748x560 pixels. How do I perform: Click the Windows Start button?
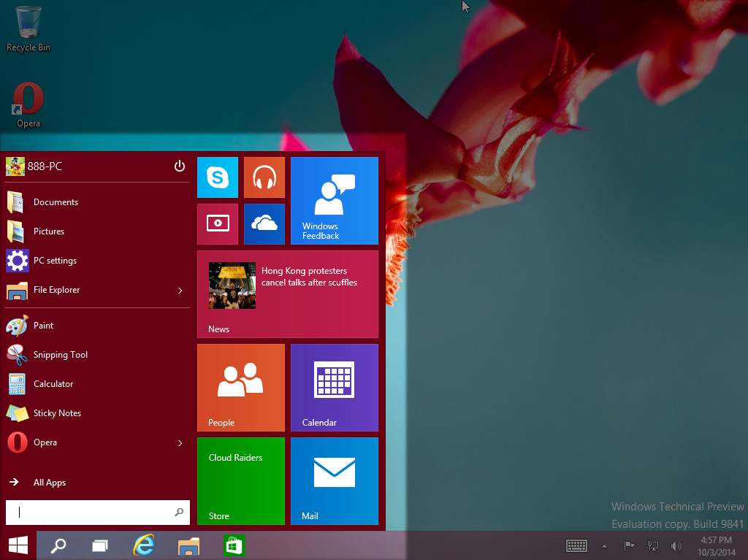(18, 545)
